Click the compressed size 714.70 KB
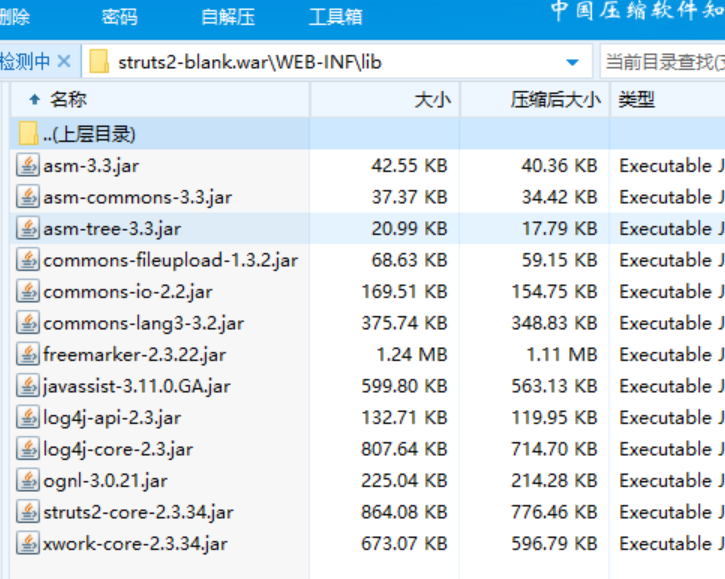Viewport: 725px width, 579px height. [x=554, y=449]
